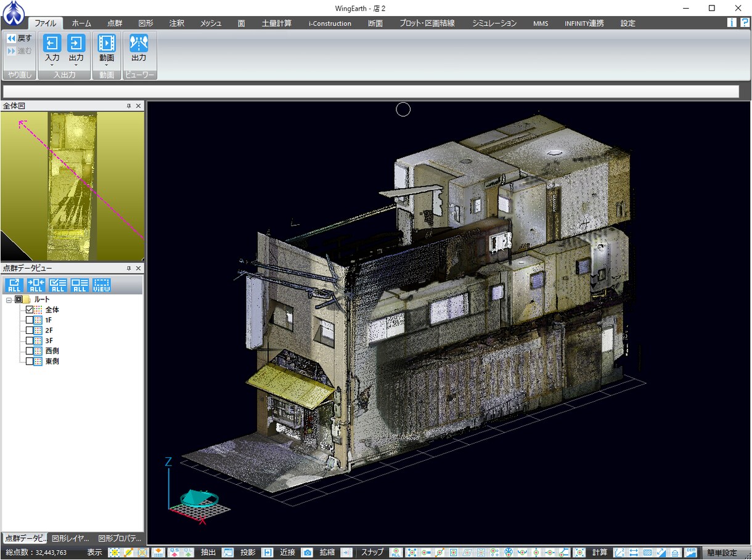
Task: Click the ビューワー output icon
Action: (x=139, y=43)
